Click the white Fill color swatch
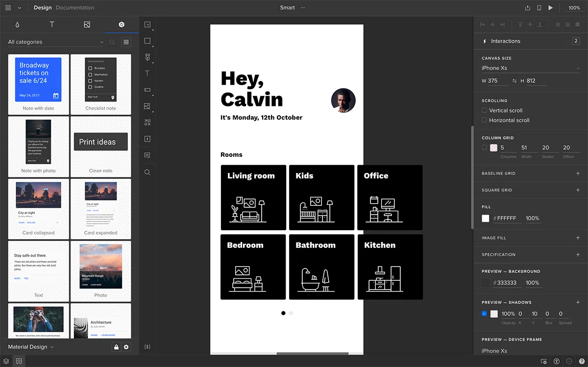The image size is (588, 367). 486,219
